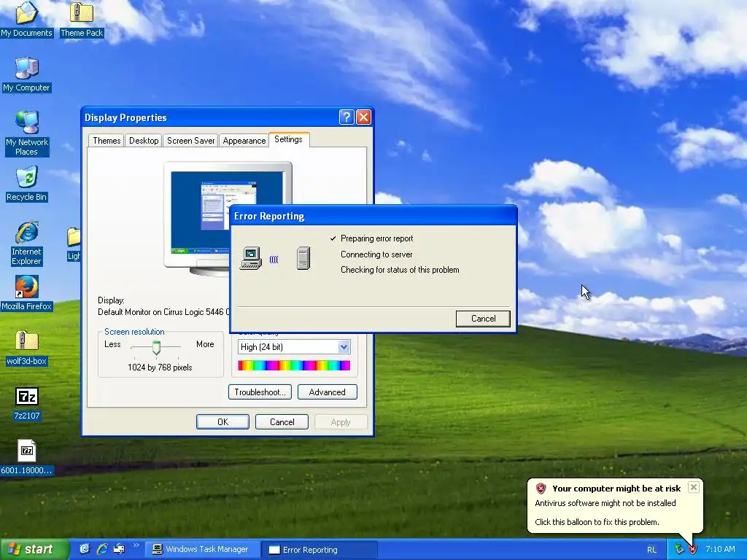The height and width of the screenshot is (560, 747).
Task: Click the 'Preparing error report' status line
Action: pyautogui.click(x=376, y=238)
